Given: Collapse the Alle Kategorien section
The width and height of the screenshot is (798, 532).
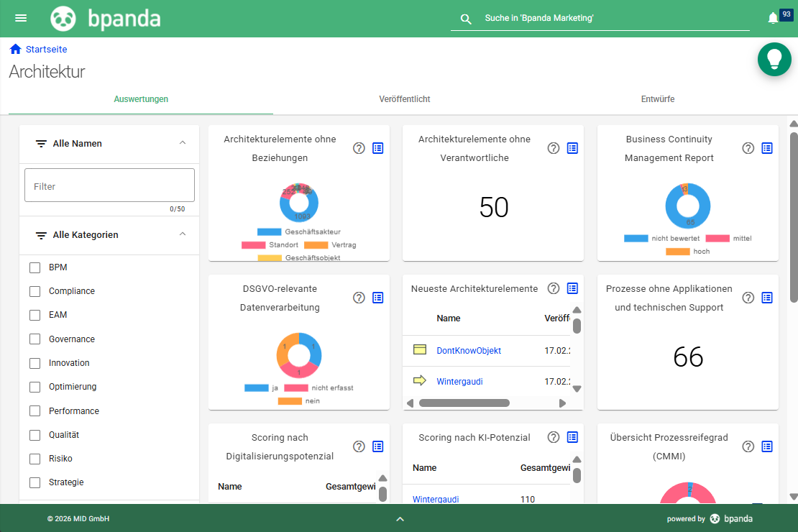Looking at the screenshot, I should click(x=183, y=234).
